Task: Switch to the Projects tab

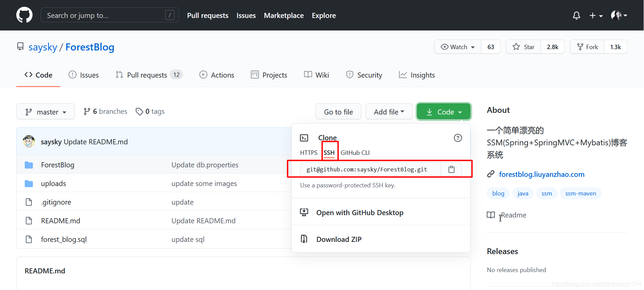Action: pos(269,75)
